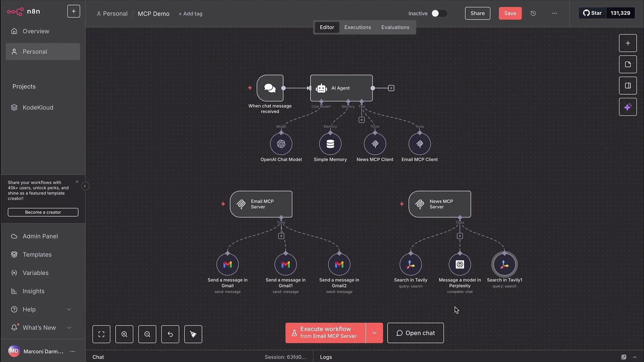Select Send a message in Gmail1 node
The image size is (644, 362).
coord(285,264)
